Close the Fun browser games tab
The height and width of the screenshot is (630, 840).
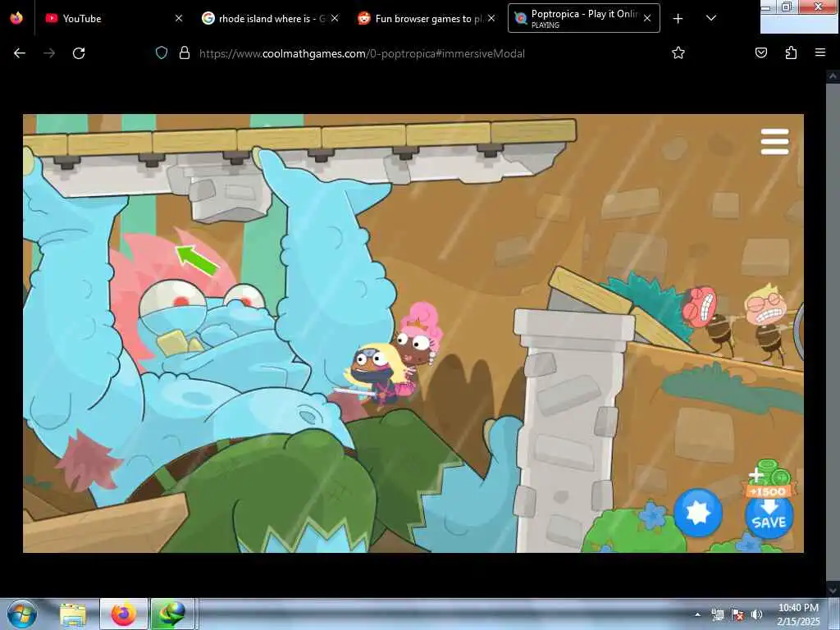491,18
